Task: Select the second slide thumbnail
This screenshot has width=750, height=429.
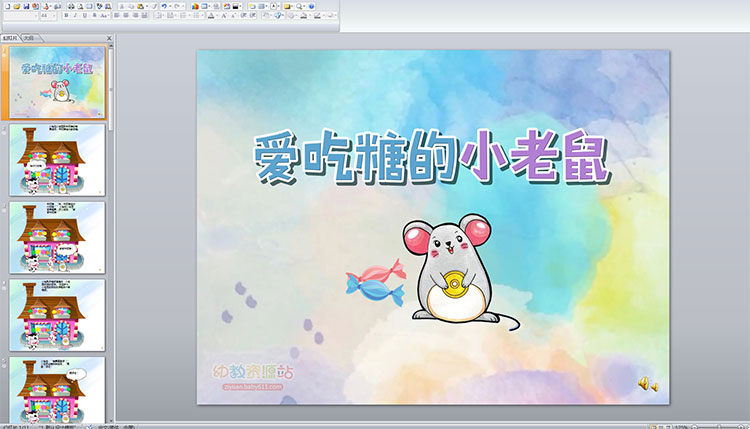Action: tap(57, 160)
